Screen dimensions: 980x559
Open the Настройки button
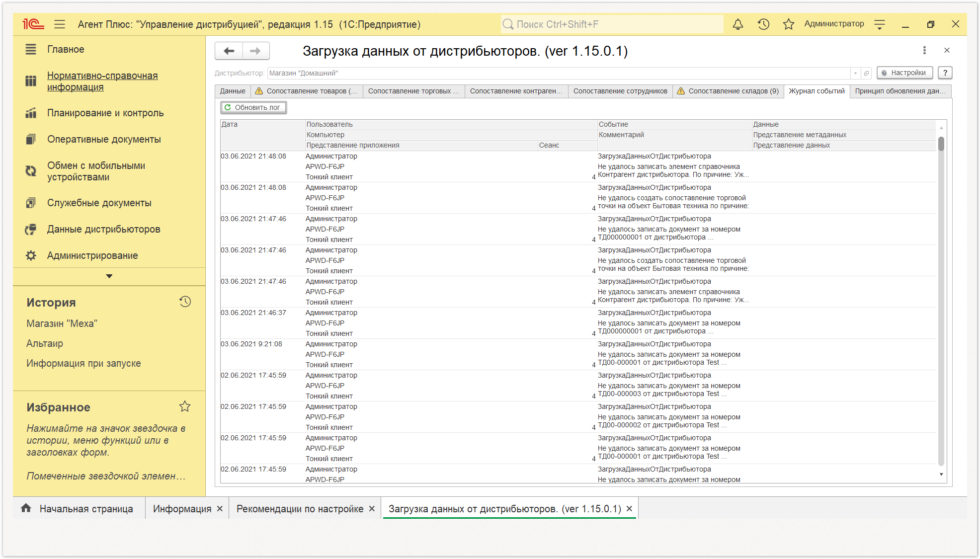pos(904,73)
